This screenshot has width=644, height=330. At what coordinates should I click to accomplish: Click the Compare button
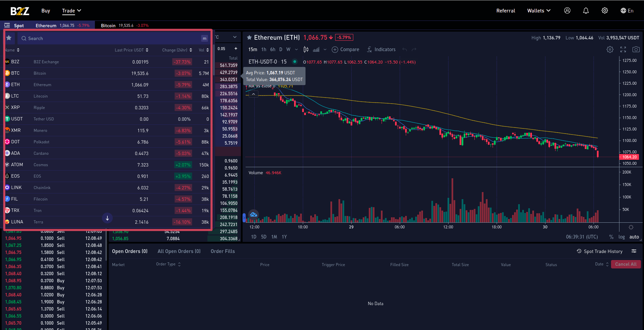click(346, 49)
